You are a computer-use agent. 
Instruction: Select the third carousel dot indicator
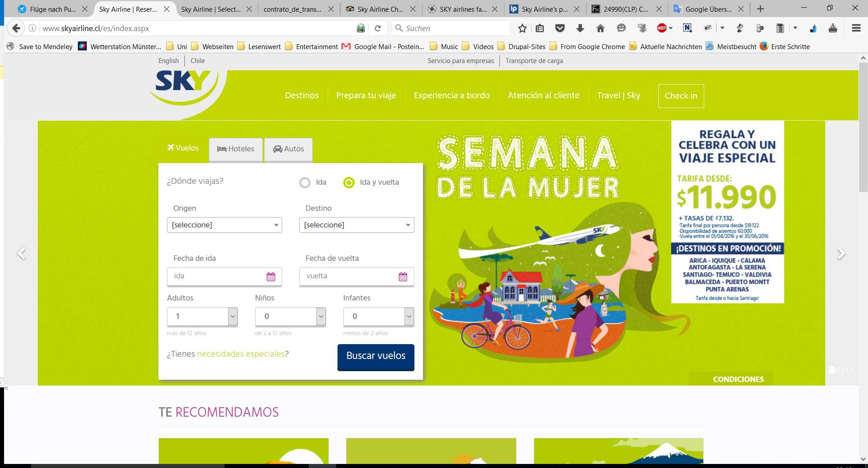849,370
